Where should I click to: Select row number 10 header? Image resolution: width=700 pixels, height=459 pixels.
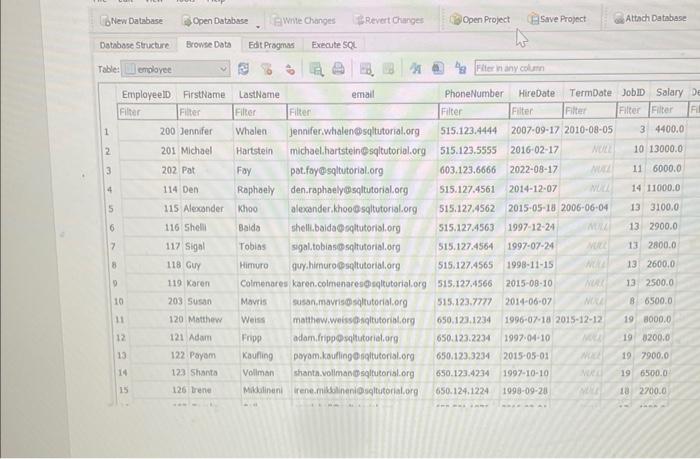click(x=118, y=301)
